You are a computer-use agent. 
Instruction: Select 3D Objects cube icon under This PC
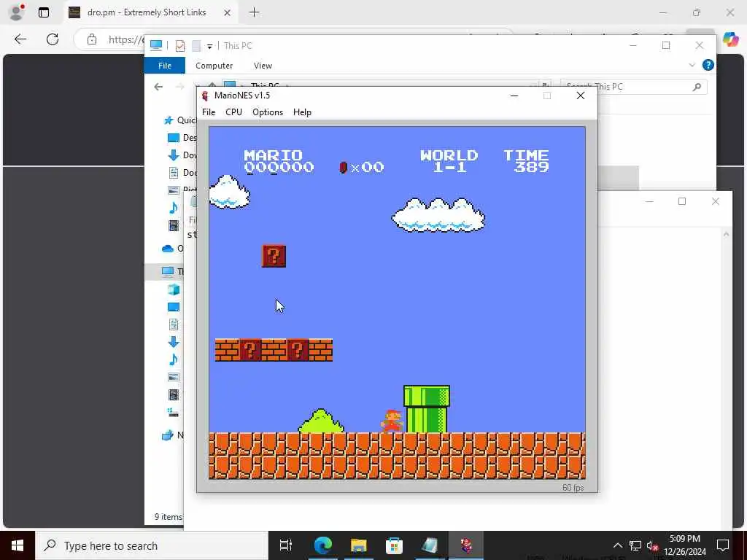pyautogui.click(x=174, y=289)
